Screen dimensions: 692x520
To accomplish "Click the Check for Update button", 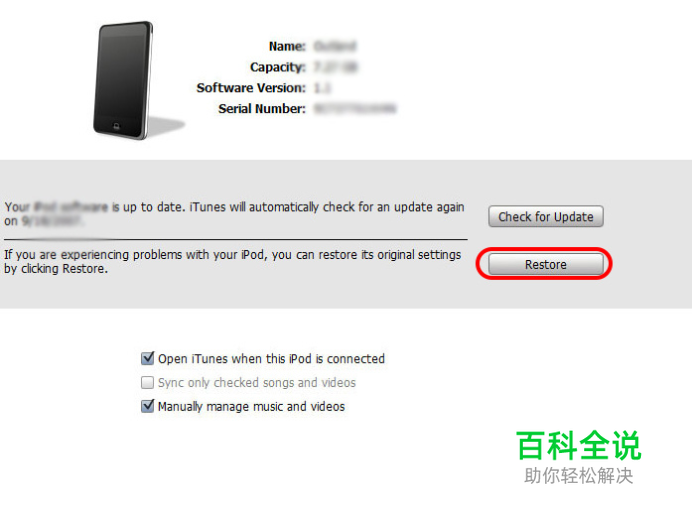I will point(545,216).
